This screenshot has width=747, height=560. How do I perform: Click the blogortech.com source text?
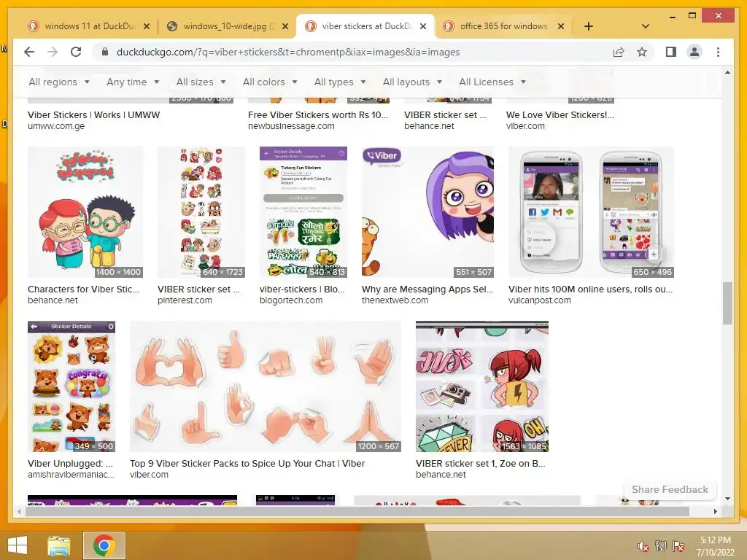click(291, 300)
